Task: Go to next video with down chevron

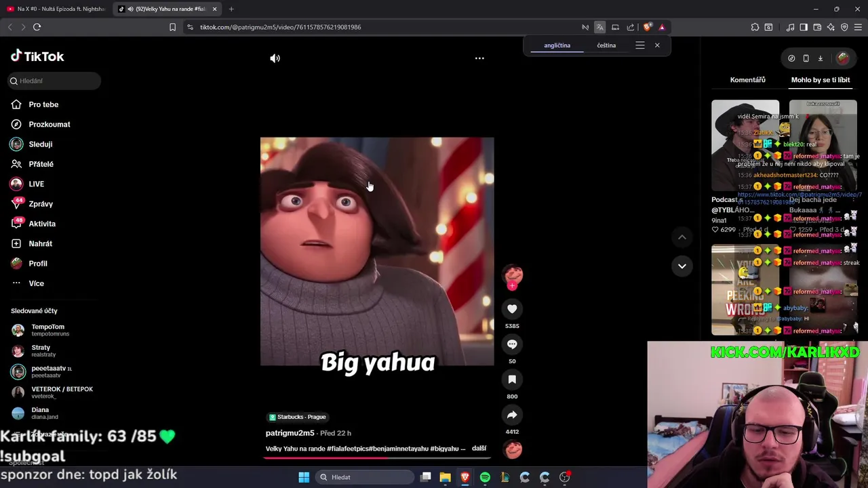Action: [x=682, y=266]
